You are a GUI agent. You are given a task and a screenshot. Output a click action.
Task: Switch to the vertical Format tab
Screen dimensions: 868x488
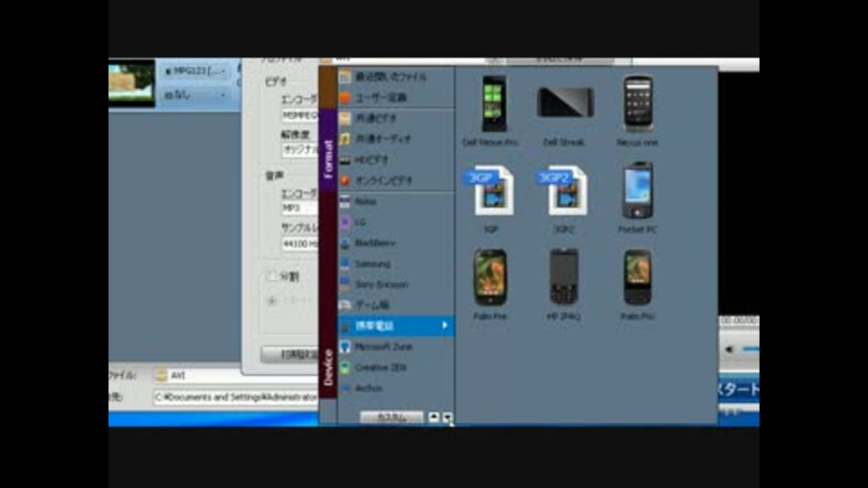pyautogui.click(x=327, y=150)
